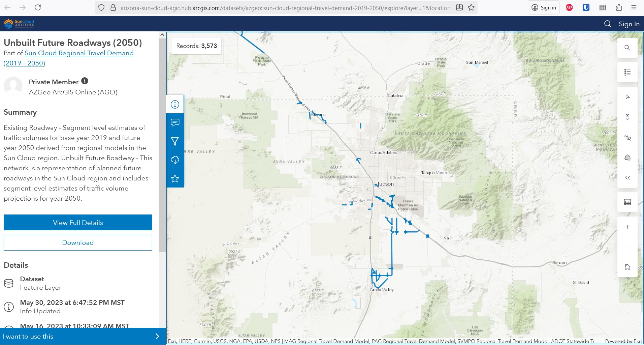
Task: Reset map to home extent
Action: click(x=627, y=267)
